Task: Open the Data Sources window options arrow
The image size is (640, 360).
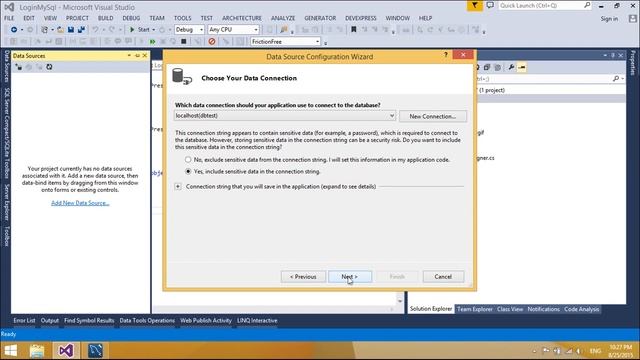Action: click(129, 56)
